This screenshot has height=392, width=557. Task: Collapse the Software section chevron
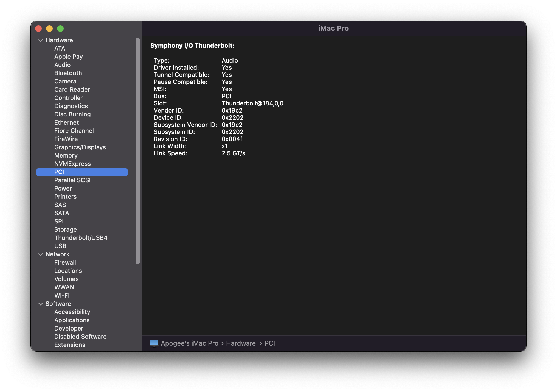click(41, 304)
